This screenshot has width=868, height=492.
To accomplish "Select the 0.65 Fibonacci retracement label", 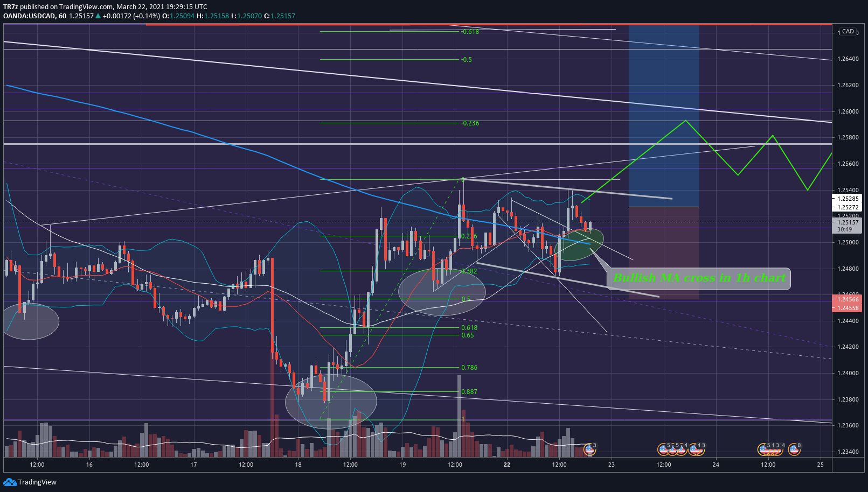I will point(468,335).
